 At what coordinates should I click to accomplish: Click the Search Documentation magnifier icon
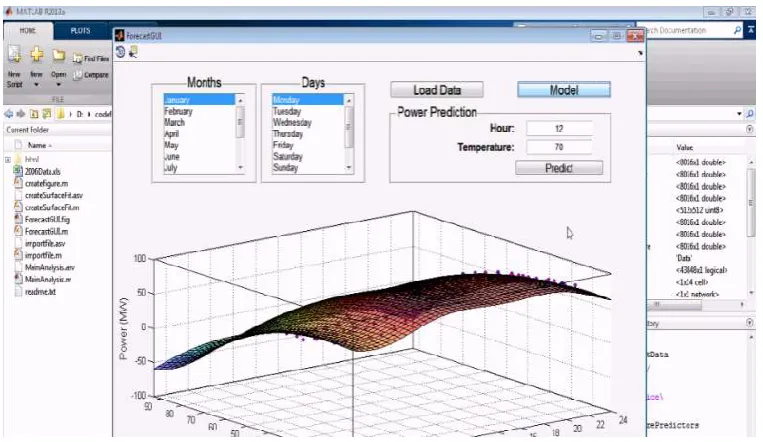click(x=737, y=30)
